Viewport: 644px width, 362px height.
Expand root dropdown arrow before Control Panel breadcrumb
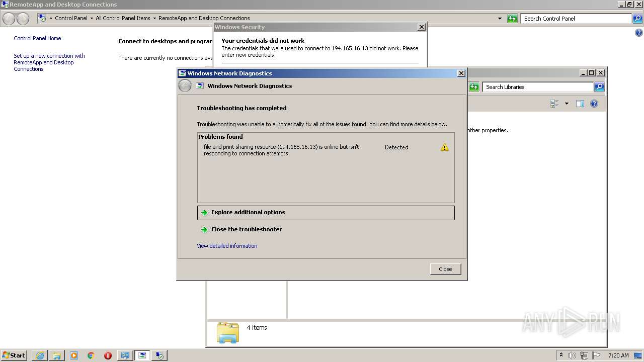(51, 18)
